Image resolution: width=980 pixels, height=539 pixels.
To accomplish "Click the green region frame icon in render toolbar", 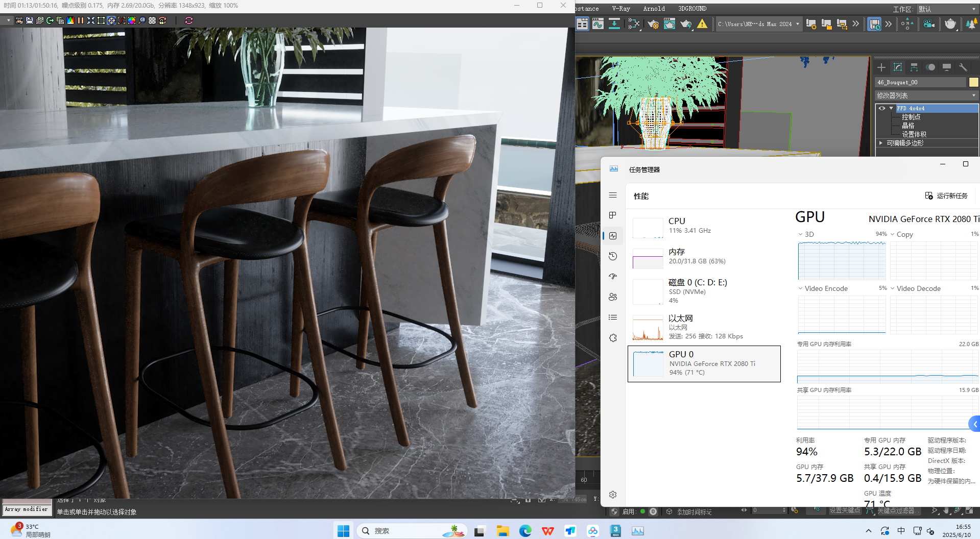I will pos(101,20).
